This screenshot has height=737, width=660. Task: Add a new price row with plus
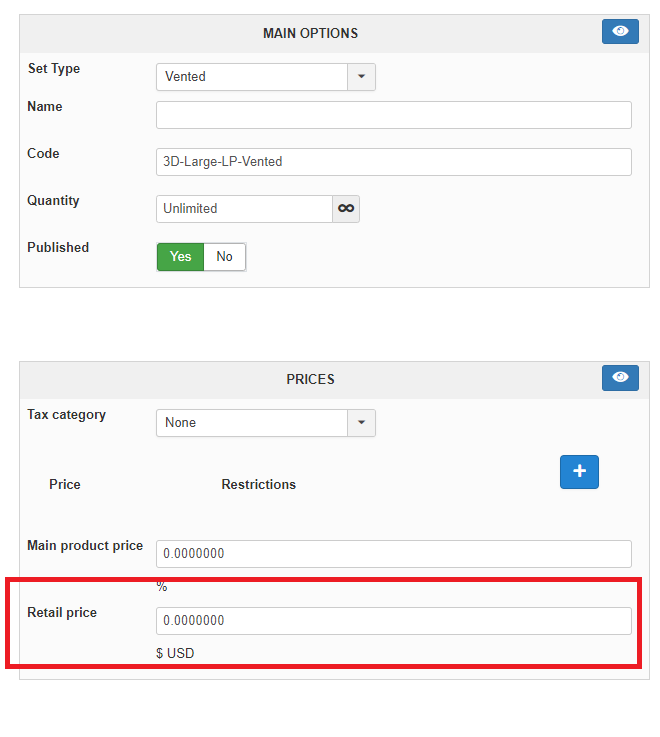pyautogui.click(x=579, y=472)
